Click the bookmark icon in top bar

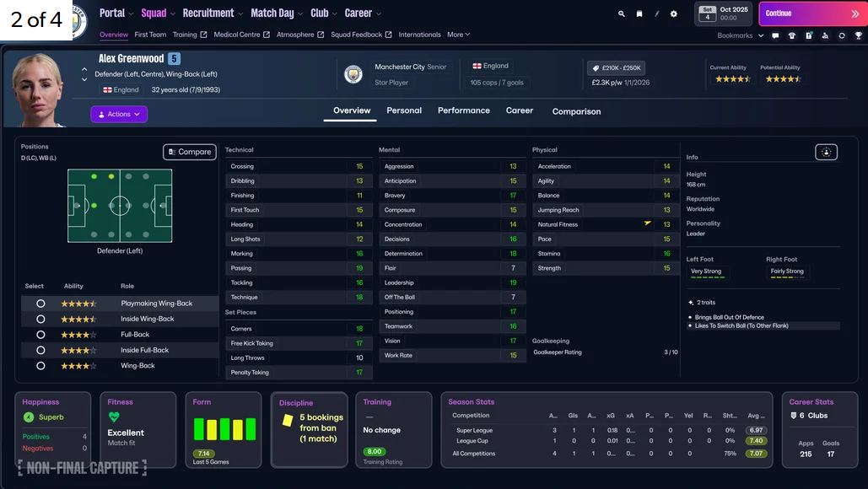(x=639, y=13)
